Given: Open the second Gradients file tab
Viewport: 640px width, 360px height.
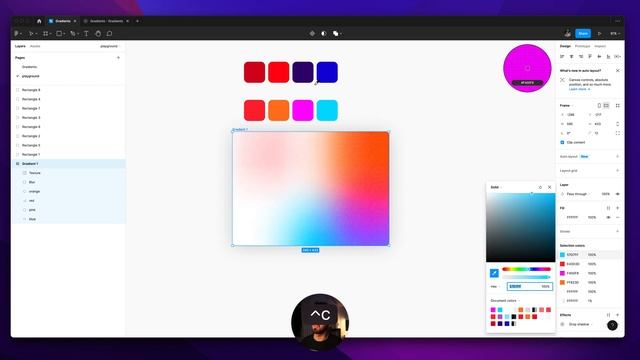Looking at the screenshot, I should point(106,21).
